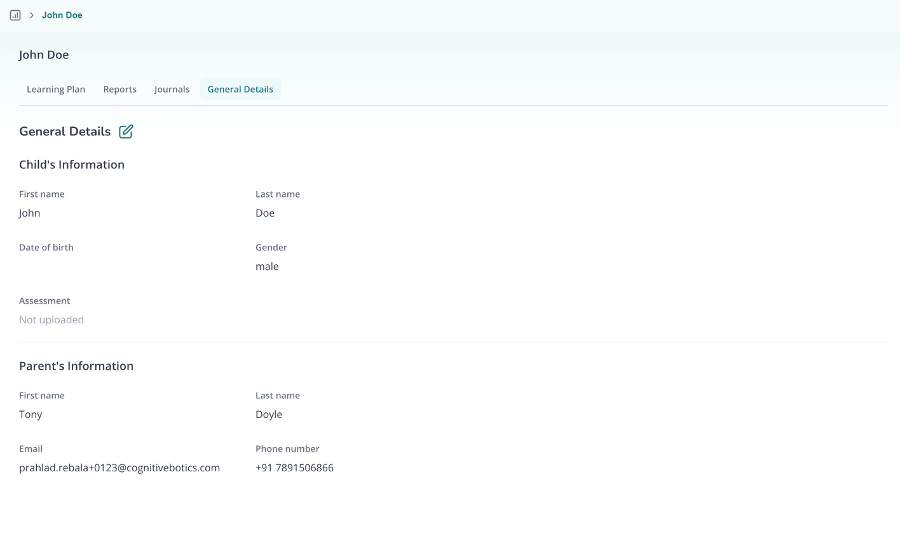Click the gender value male

[x=267, y=267]
